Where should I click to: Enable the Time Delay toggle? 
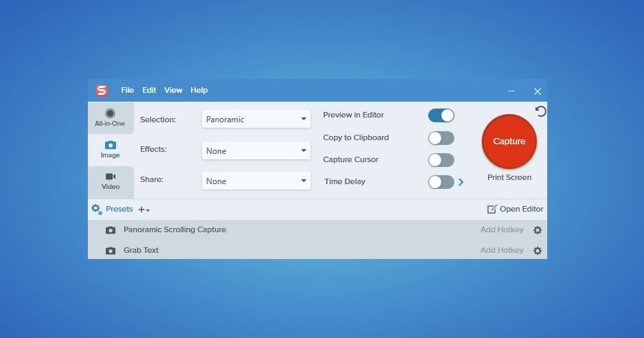[441, 182]
